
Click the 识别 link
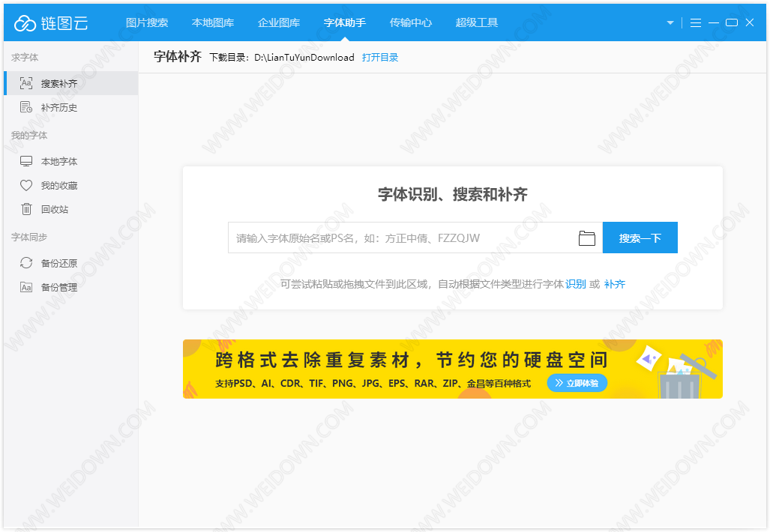point(576,284)
